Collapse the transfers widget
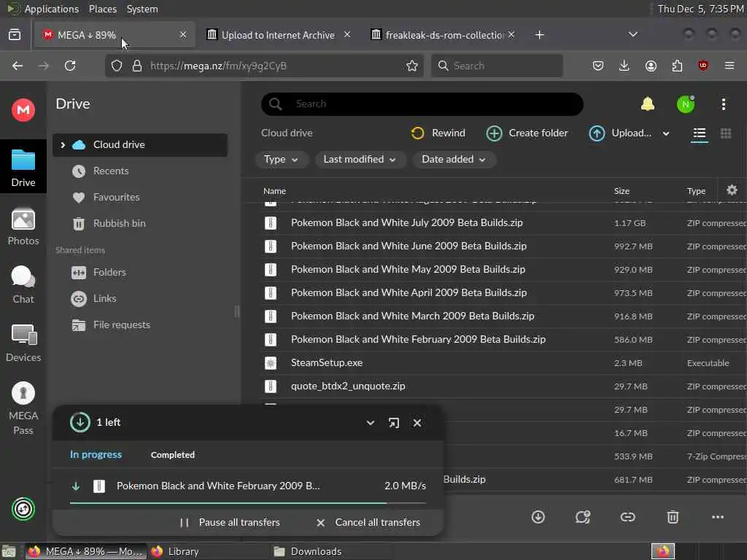Viewport: 747px width, 560px height. 370,423
